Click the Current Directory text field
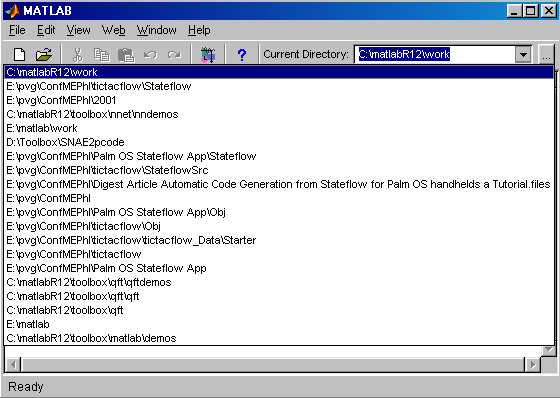This screenshot has width=560, height=398. click(435, 55)
